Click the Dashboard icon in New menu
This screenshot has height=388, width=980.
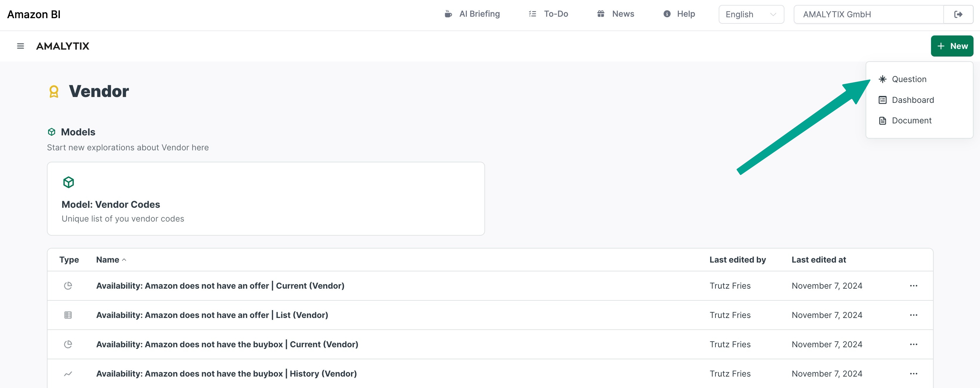pyautogui.click(x=883, y=100)
